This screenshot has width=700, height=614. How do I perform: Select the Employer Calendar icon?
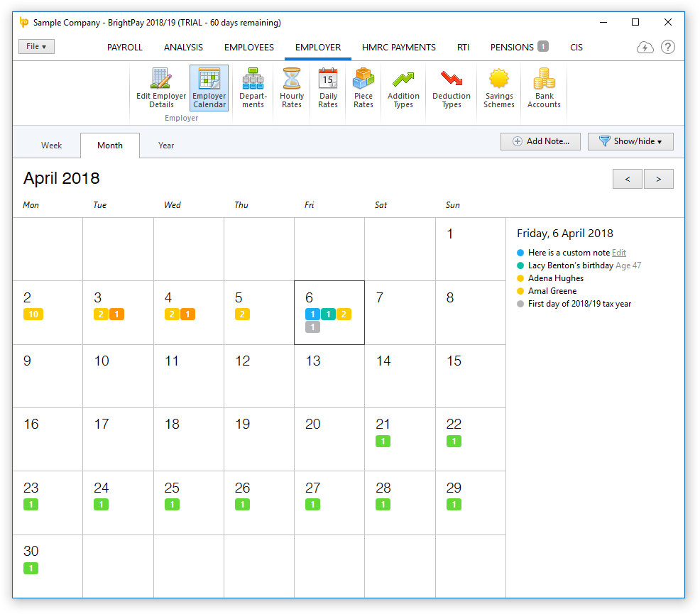pyautogui.click(x=209, y=88)
